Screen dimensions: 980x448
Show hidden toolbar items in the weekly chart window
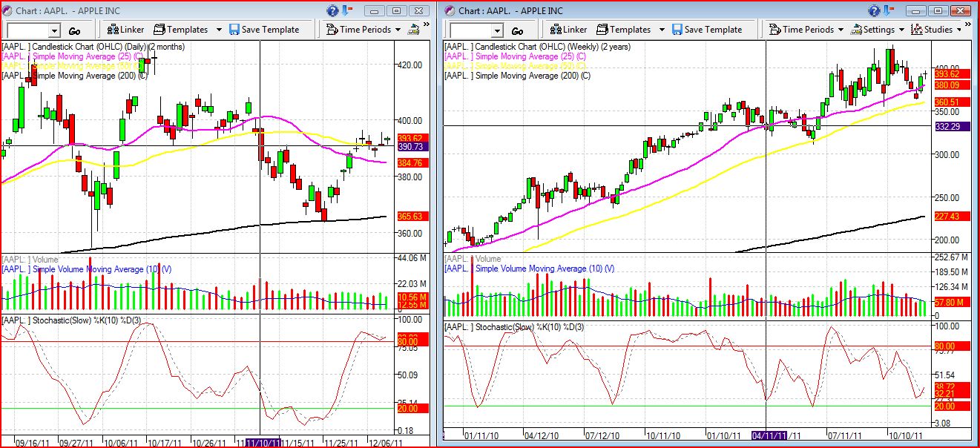click(967, 26)
